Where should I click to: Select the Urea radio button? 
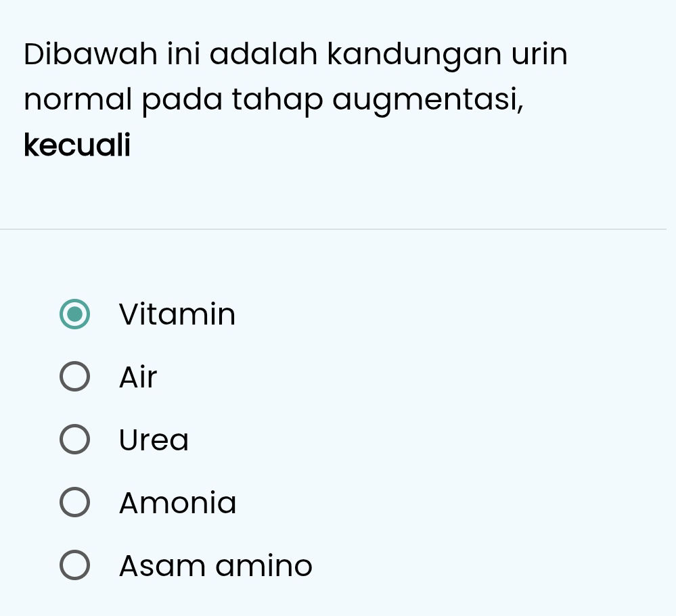tap(74, 439)
